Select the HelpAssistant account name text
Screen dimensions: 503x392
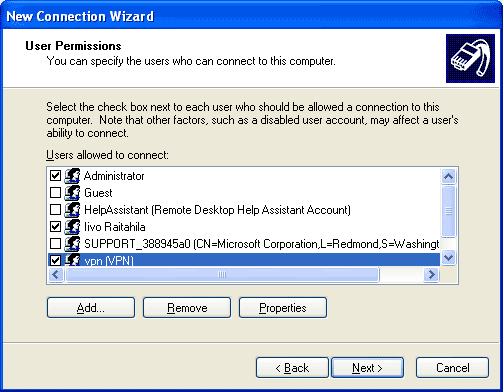[217, 210]
